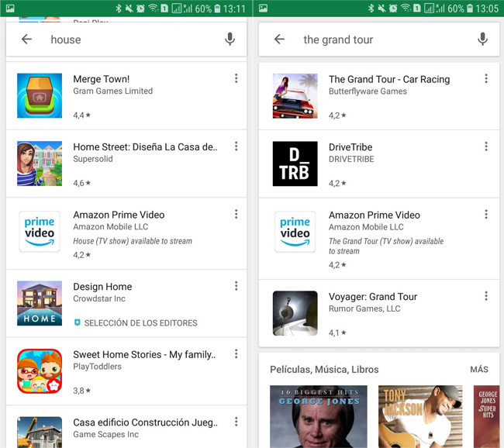Open the overflow menu for Amazon Prime Video in the house results
504x448 pixels.
tap(236, 214)
